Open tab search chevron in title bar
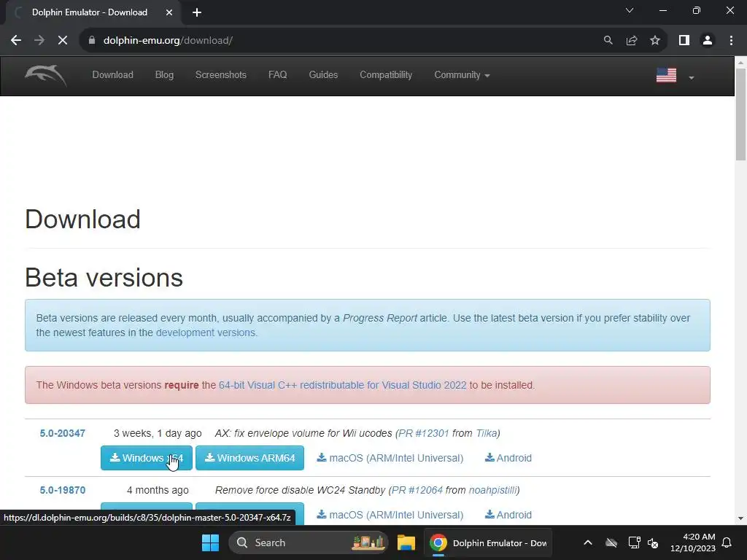Screen dimensions: 747x560 pos(630,10)
